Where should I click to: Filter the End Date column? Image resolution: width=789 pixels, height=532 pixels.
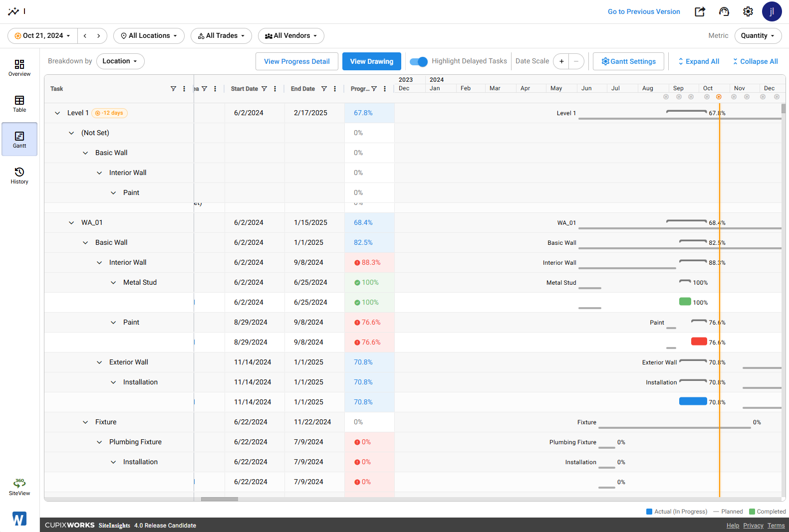tap(324, 89)
